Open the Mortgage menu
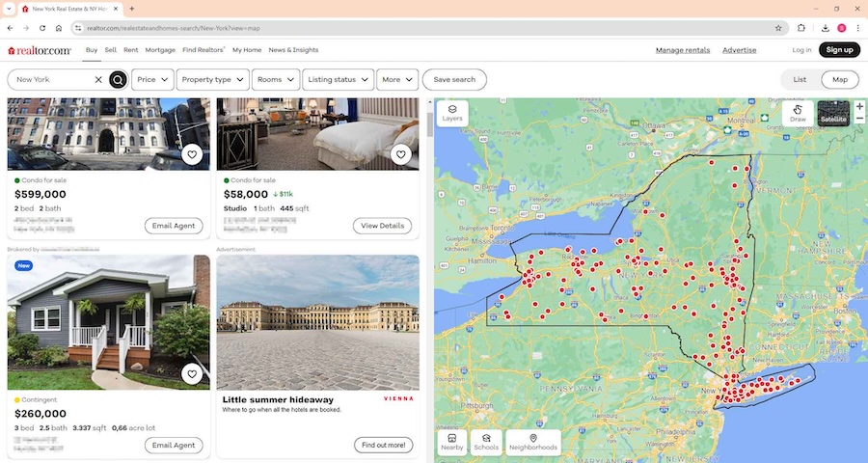The width and height of the screenshot is (868, 463). tap(160, 50)
